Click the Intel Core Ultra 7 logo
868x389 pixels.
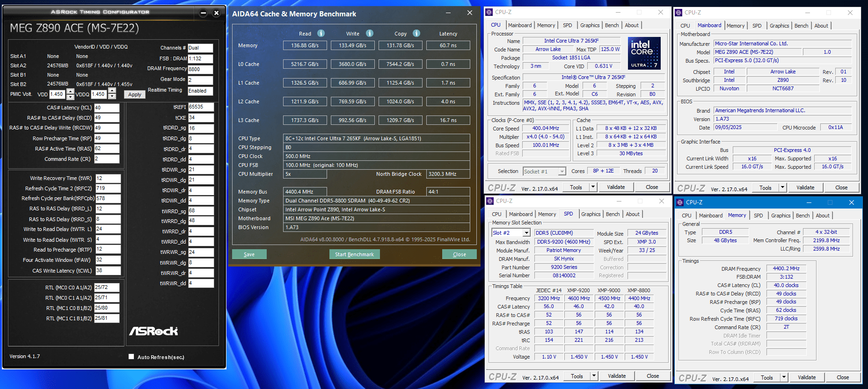[644, 53]
